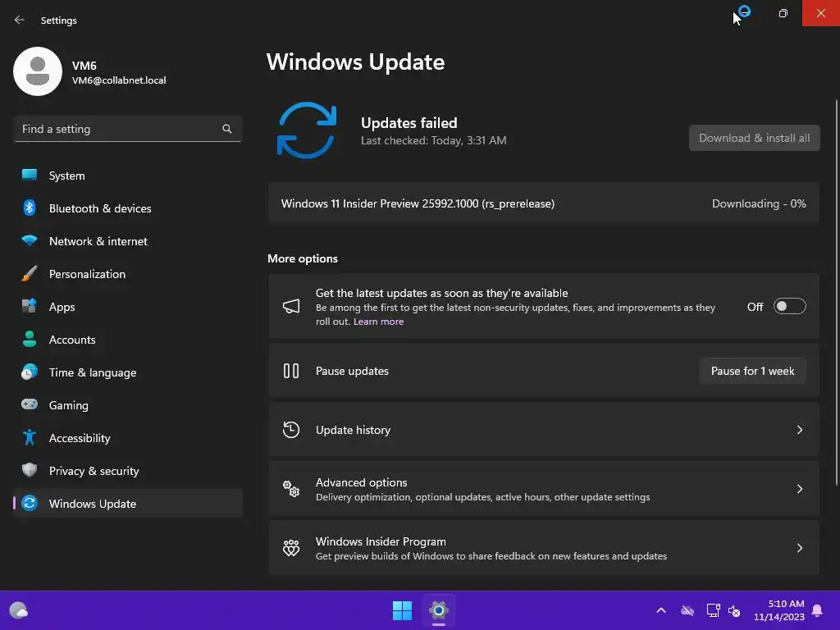Open the weather widget on taskbar

(19, 610)
